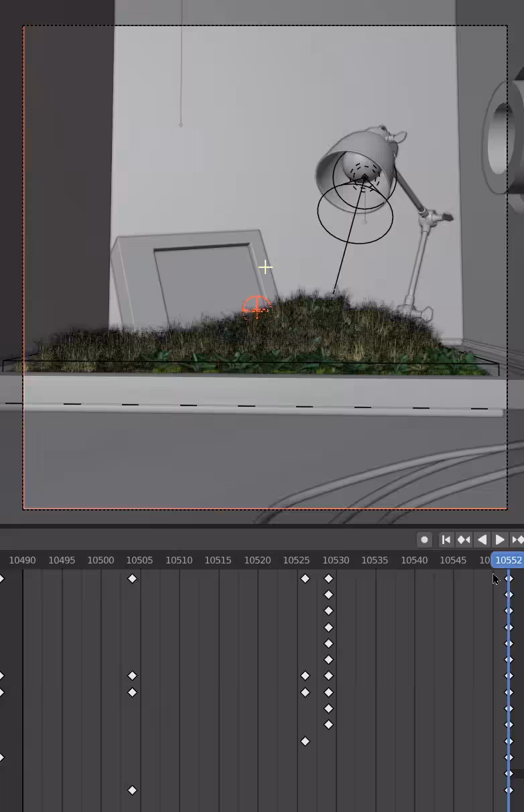The image size is (524, 812).
Task: Select the top-row keyframe near frame 10526
Action: (305, 578)
